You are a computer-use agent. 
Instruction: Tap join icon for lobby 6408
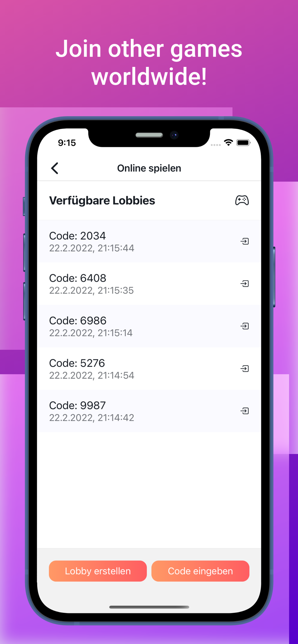pyautogui.click(x=245, y=284)
